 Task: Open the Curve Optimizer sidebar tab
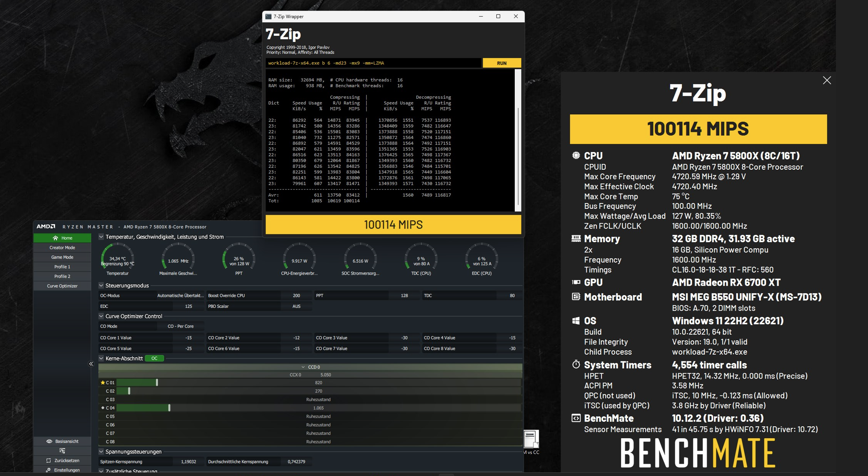pyautogui.click(x=62, y=286)
